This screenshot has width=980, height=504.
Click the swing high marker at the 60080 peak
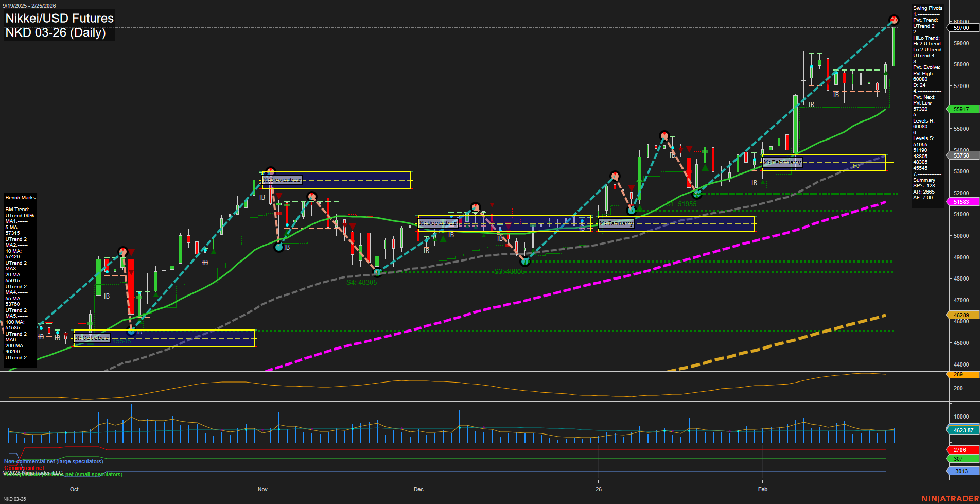point(894,20)
